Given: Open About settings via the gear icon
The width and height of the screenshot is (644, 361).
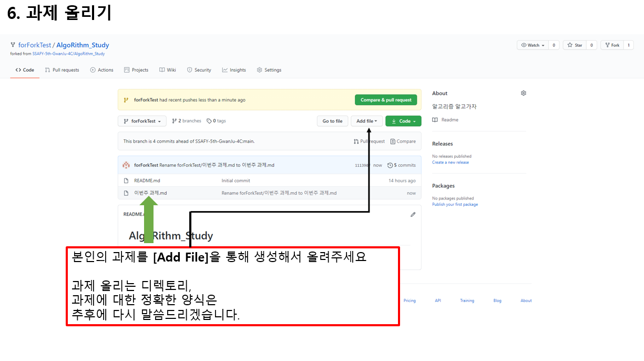Looking at the screenshot, I should pos(524,93).
